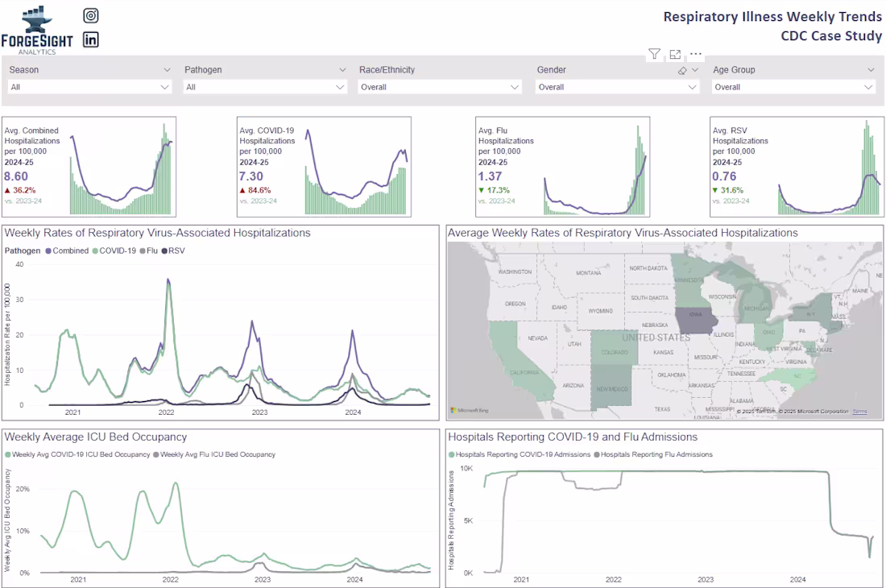Viewport: 886px width, 588px height.
Task: Click the focus mode expand icon
Action: pyautogui.click(x=675, y=53)
